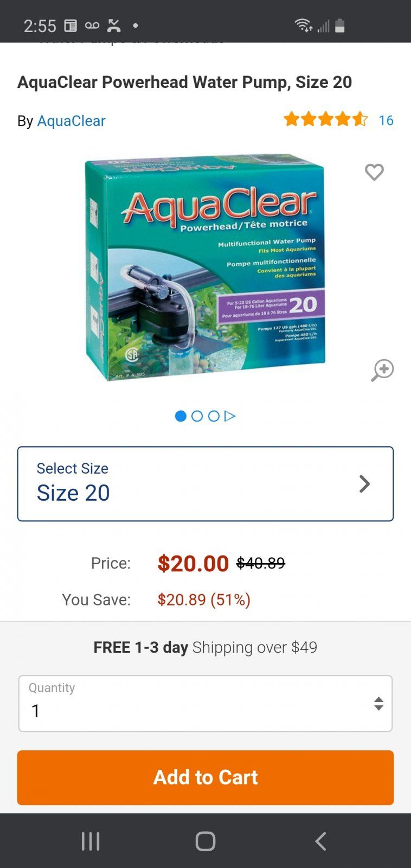
Task: Open the Select Size dropdown
Action: 206,484
